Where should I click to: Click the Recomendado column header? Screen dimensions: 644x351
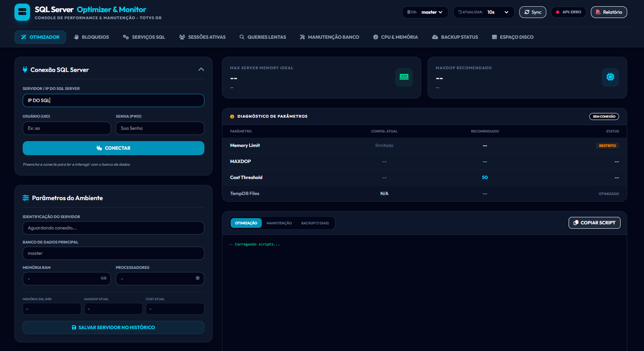485,131
